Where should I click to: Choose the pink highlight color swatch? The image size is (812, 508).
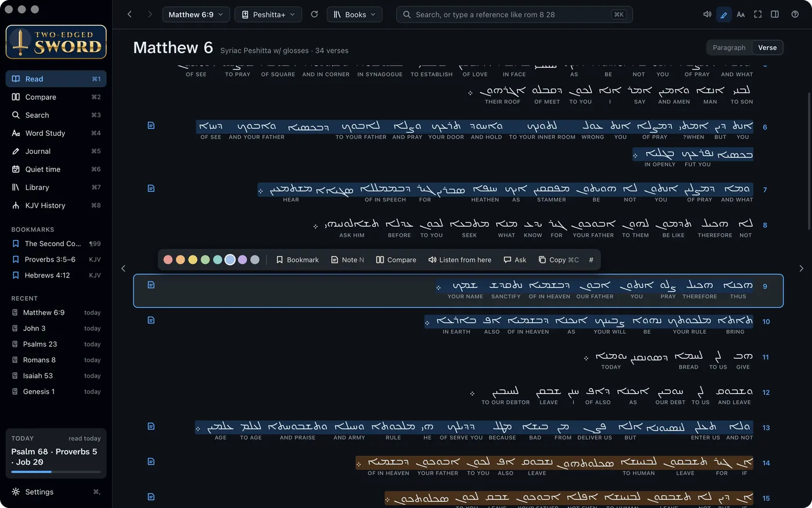tap(168, 260)
